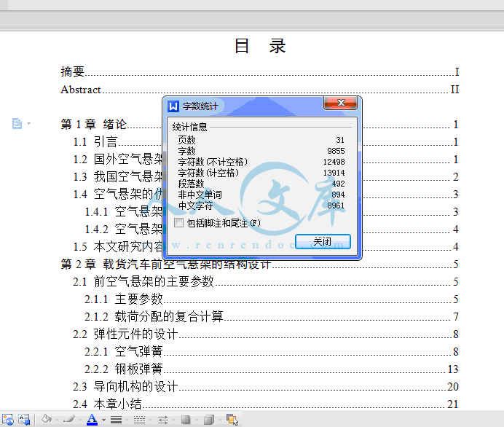Click the 页数 value 31

(340, 140)
